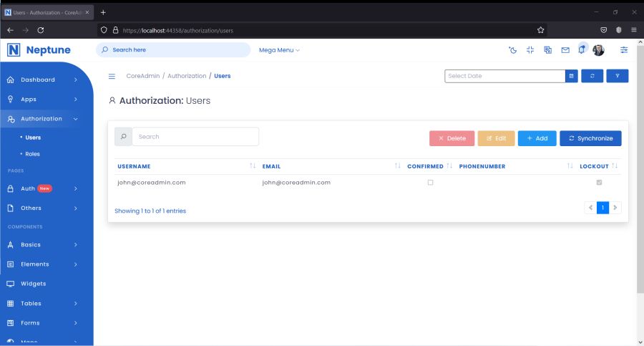This screenshot has width=644, height=346.
Task: Select Users in sidebar submenu
Action: pyautogui.click(x=33, y=138)
